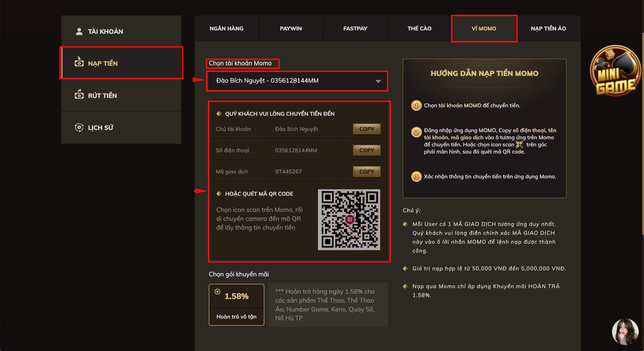Click the phone number 0356128144MM value
This screenshot has height=351, width=644.
[x=296, y=150]
